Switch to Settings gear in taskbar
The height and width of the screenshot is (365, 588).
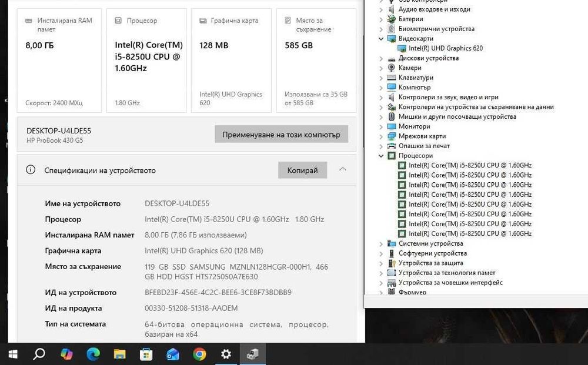[x=226, y=354]
